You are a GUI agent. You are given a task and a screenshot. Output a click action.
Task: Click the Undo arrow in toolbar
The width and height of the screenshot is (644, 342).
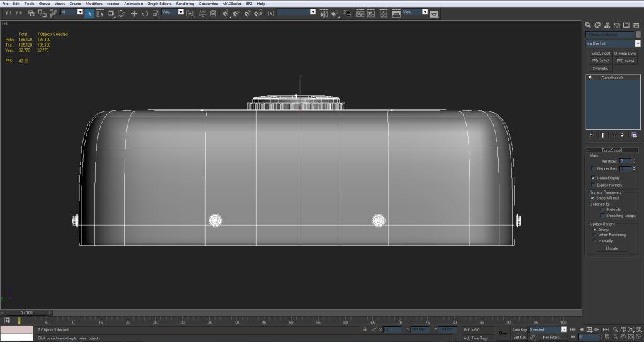[x=8, y=13]
